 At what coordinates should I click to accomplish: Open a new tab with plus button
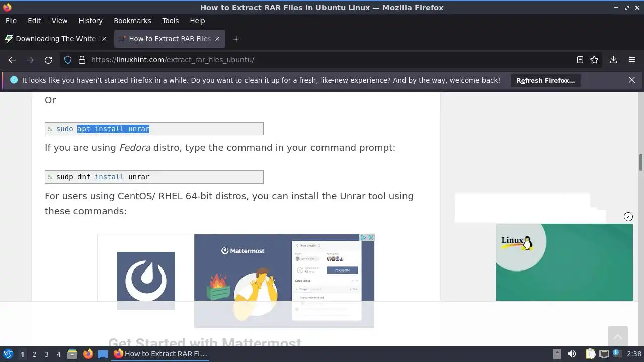coord(236,39)
